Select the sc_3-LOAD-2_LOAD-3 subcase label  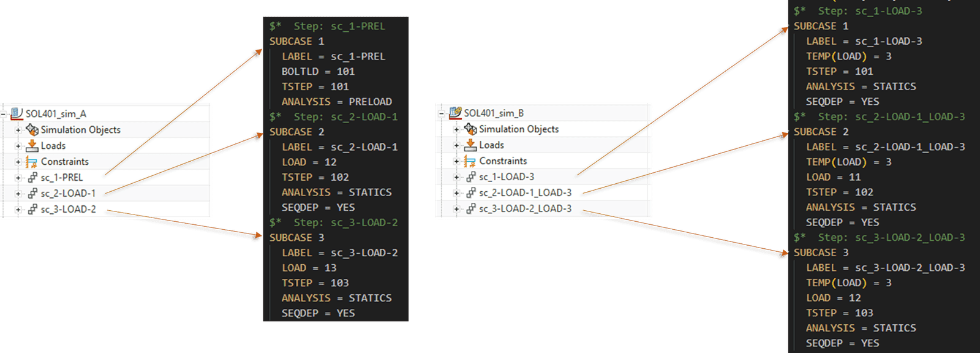pos(526,209)
